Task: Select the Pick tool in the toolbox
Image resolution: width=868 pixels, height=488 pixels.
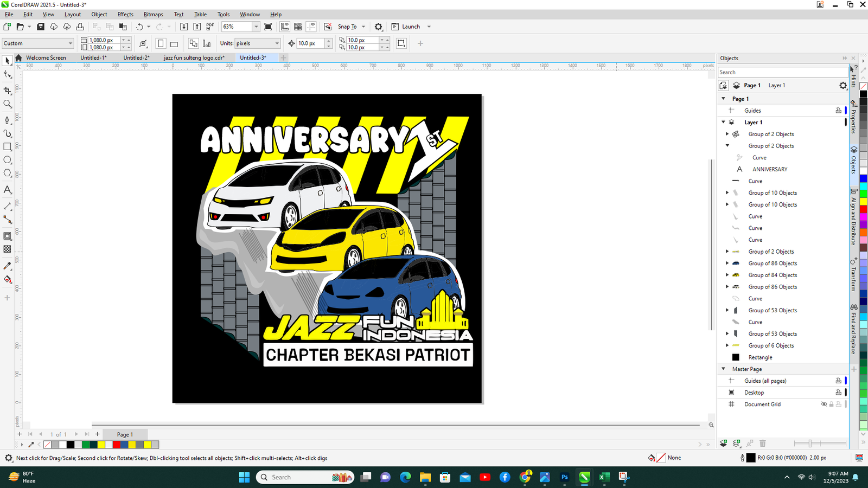Action: (x=7, y=61)
